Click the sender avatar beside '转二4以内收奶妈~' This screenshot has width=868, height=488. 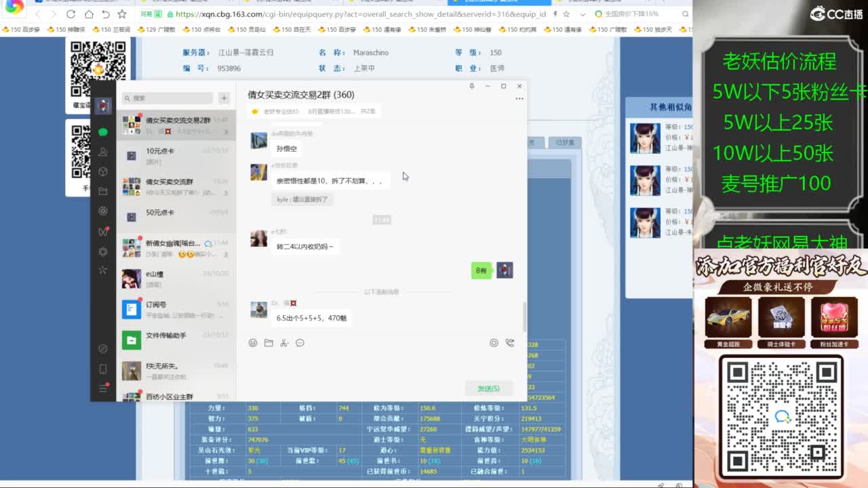click(x=259, y=239)
